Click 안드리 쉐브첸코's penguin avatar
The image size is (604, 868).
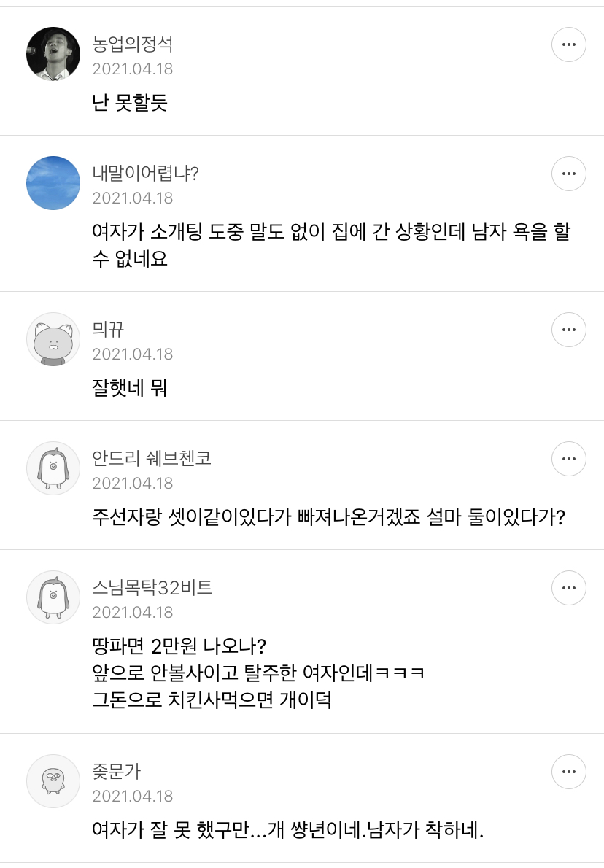(x=53, y=468)
